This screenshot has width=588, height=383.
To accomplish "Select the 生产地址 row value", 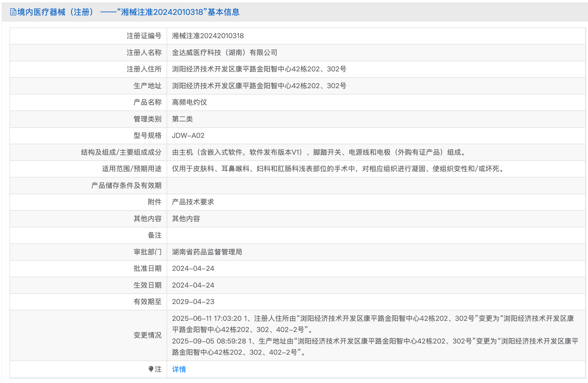I will pos(259,86).
